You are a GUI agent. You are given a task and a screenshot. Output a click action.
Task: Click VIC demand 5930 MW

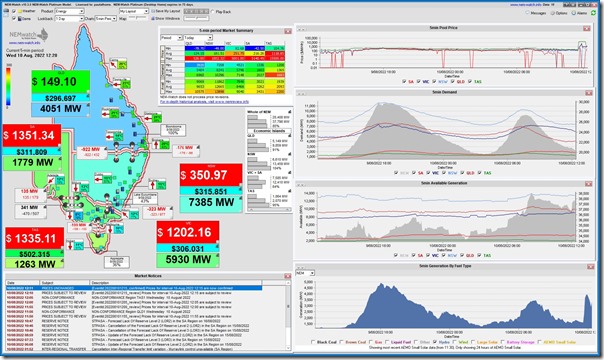[188, 260]
